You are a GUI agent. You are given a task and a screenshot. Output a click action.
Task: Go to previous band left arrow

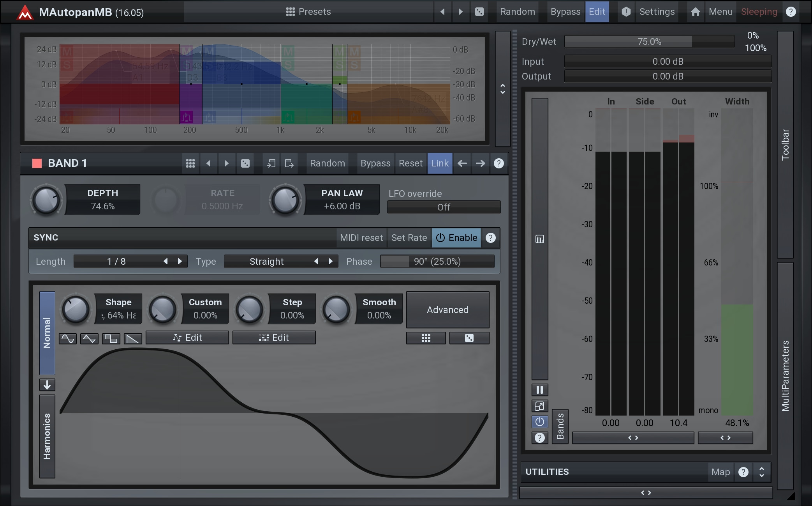[x=462, y=163]
